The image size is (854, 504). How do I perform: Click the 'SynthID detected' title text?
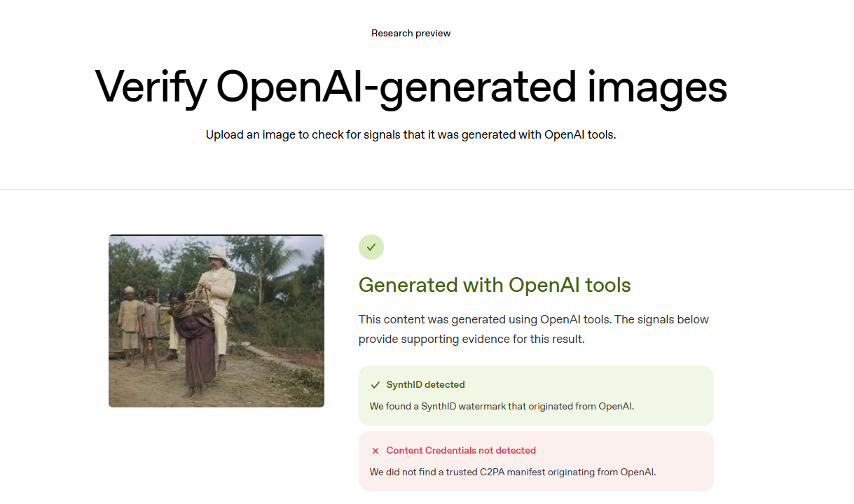coord(426,385)
